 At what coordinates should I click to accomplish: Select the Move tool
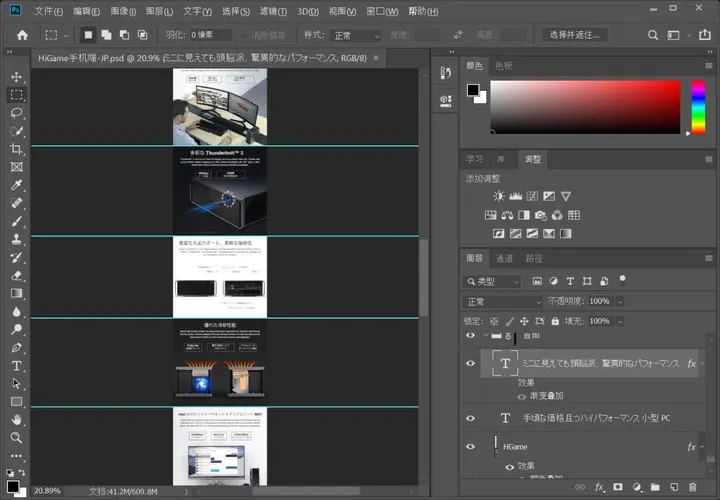[x=16, y=77]
